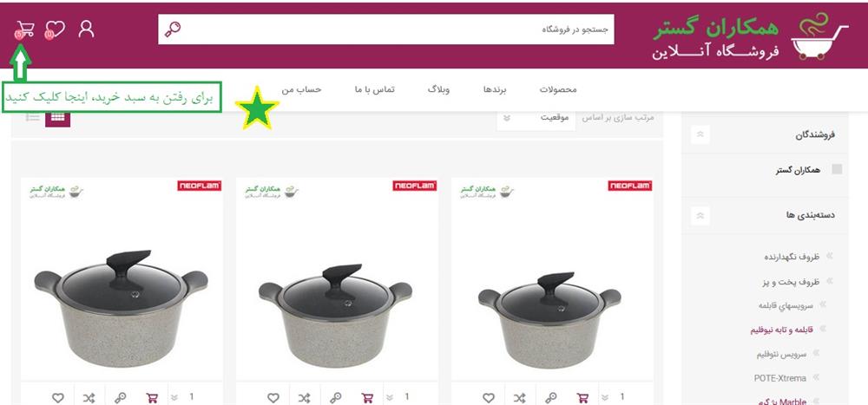The image size is (868, 405).
Task: Click the search magnifier icon in search bar
Action: click(173, 29)
